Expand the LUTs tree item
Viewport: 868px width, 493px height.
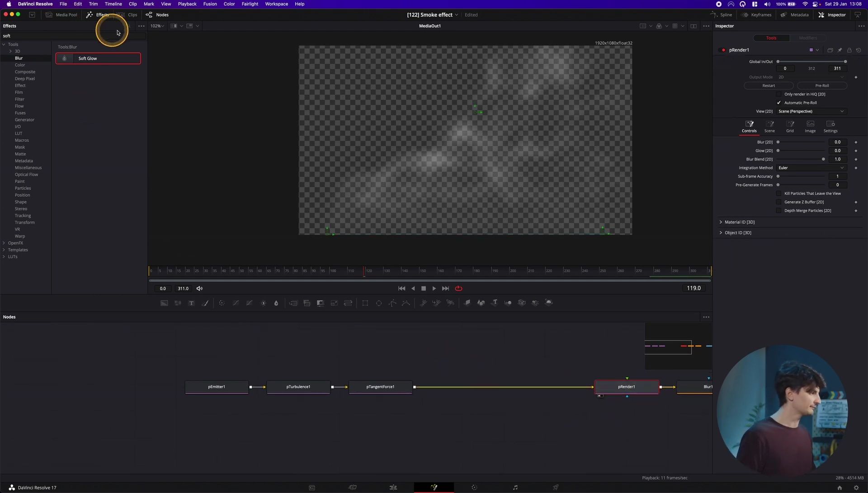click(4, 257)
